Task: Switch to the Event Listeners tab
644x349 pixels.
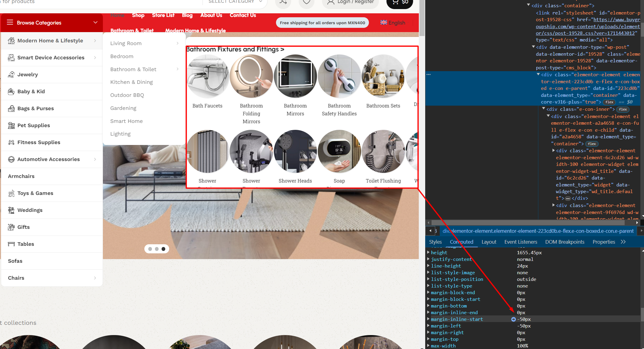Action: [521, 242]
